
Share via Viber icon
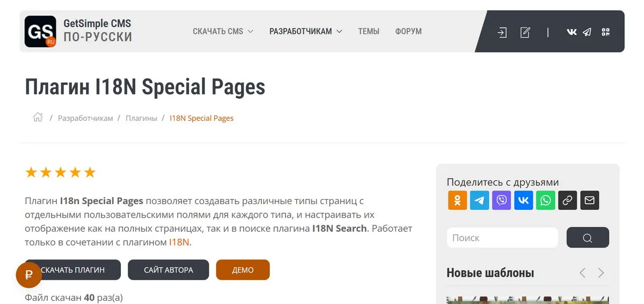pyautogui.click(x=501, y=200)
